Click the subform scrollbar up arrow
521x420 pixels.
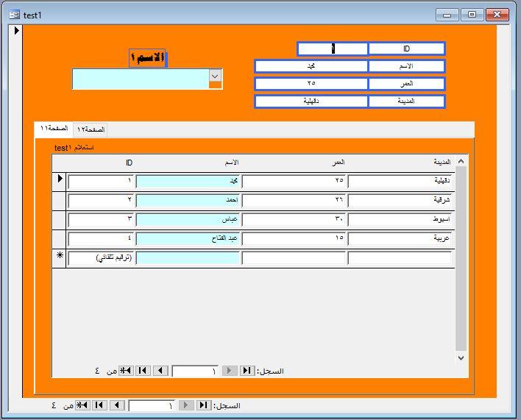pos(461,161)
